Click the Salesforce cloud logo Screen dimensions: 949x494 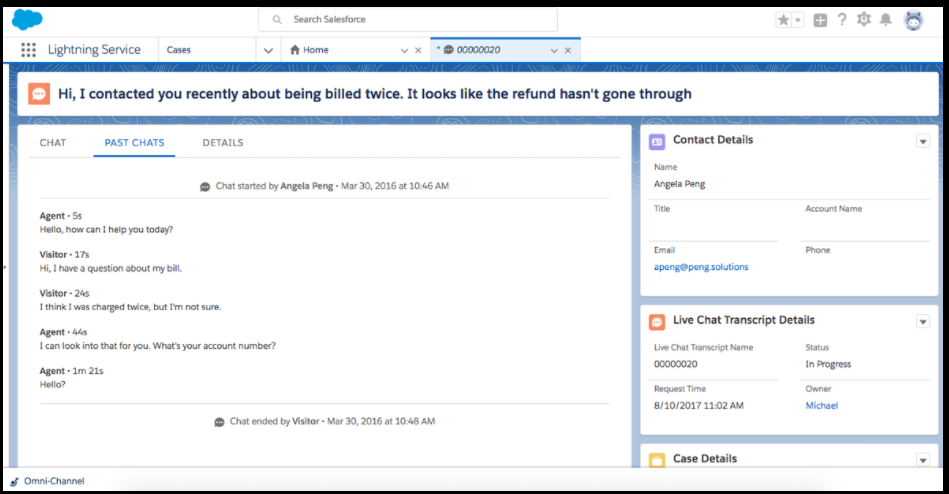27,19
